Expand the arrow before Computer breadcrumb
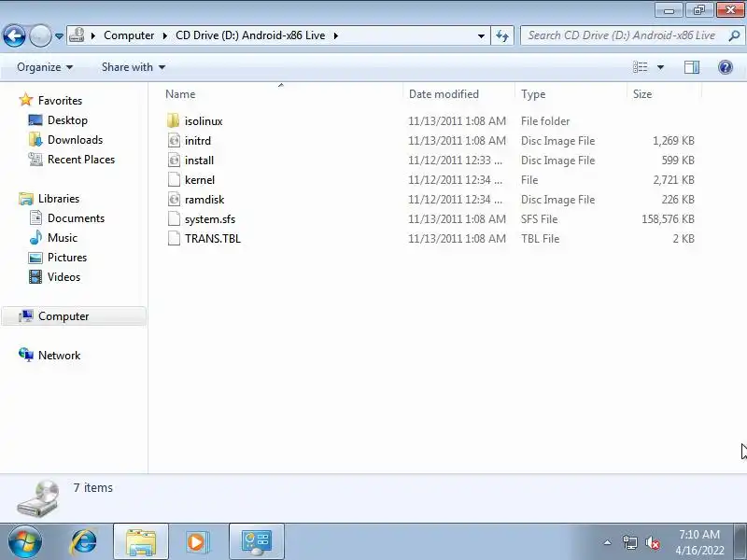This screenshot has height=560, width=747. pyautogui.click(x=93, y=35)
